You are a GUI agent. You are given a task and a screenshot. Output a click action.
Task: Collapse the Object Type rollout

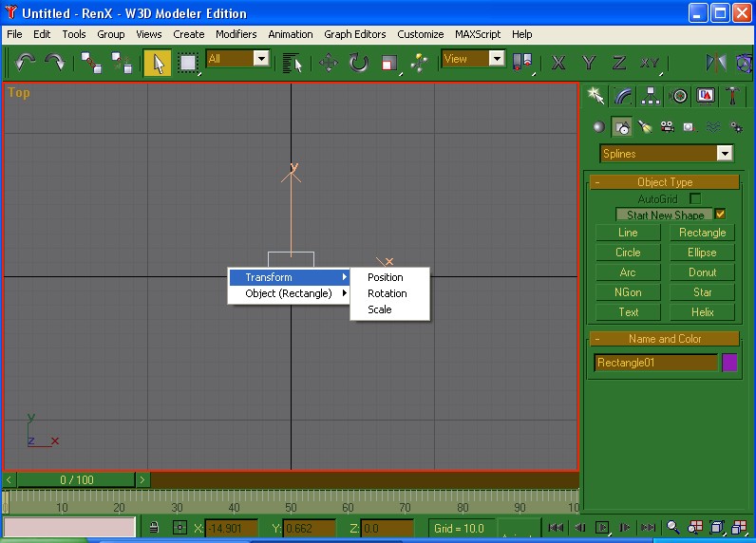coord(665,182)
